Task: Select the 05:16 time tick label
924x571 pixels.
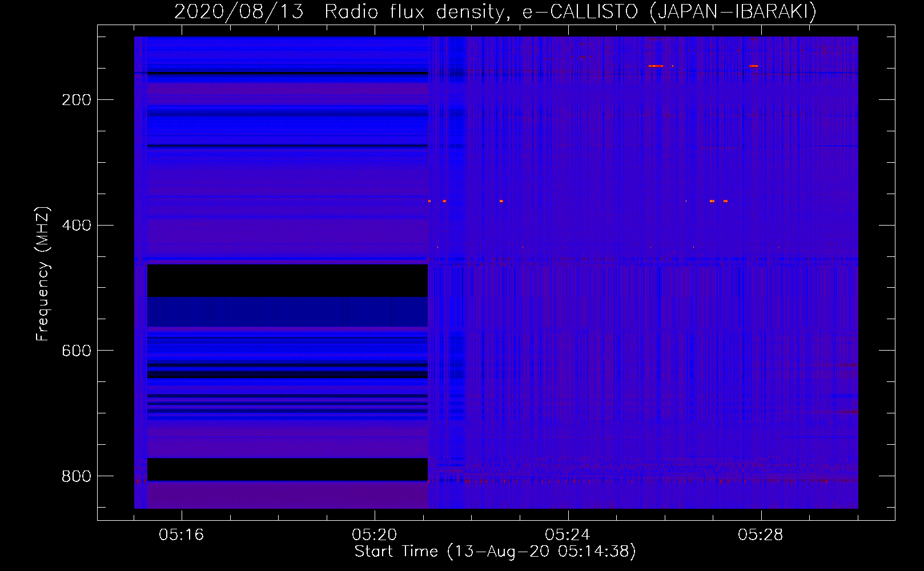Action: pos(182,534)
